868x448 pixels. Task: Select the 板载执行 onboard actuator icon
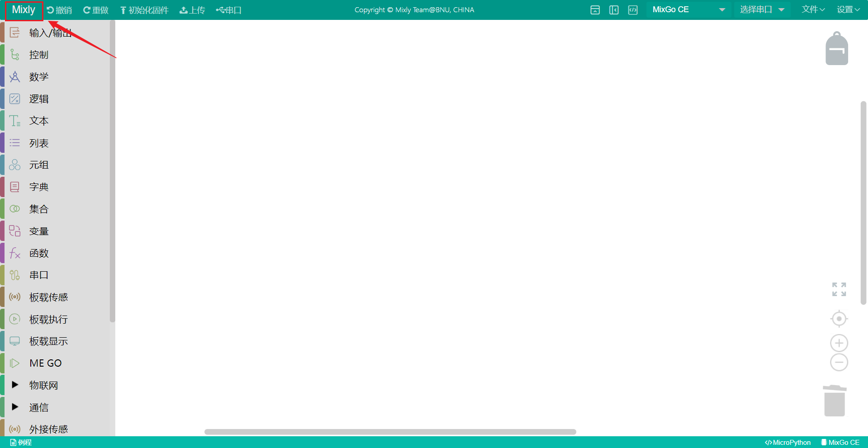click(x=15, y=319)
